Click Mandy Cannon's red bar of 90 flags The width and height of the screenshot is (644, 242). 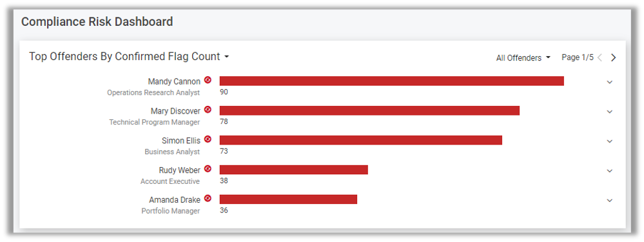(x=392, y=81)
